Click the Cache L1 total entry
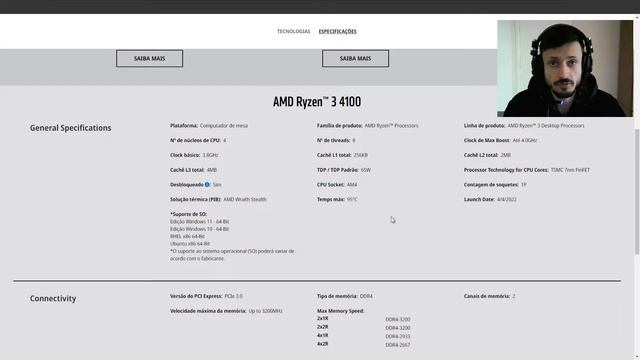Viewport: 640px width, 360px height. 342,155
